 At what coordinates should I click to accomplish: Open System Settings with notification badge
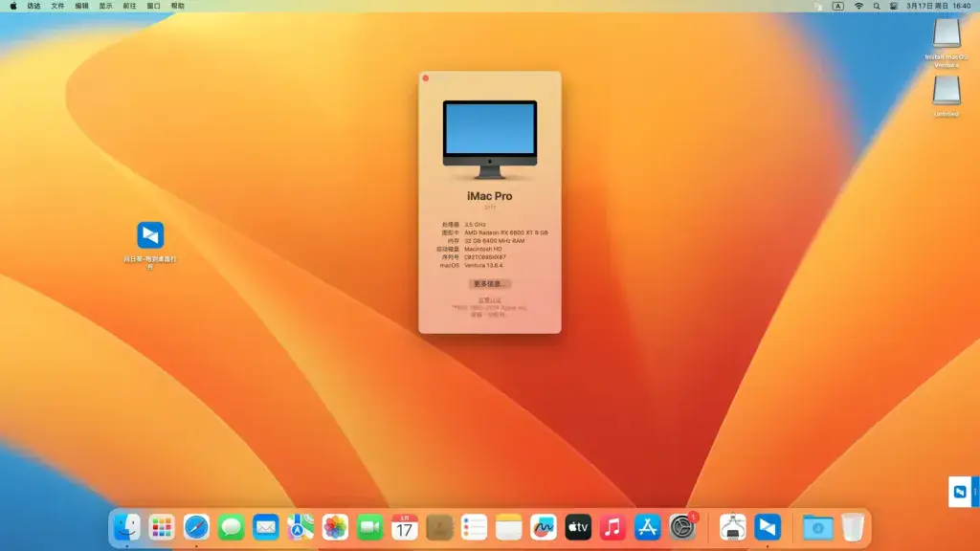point(682,528)
